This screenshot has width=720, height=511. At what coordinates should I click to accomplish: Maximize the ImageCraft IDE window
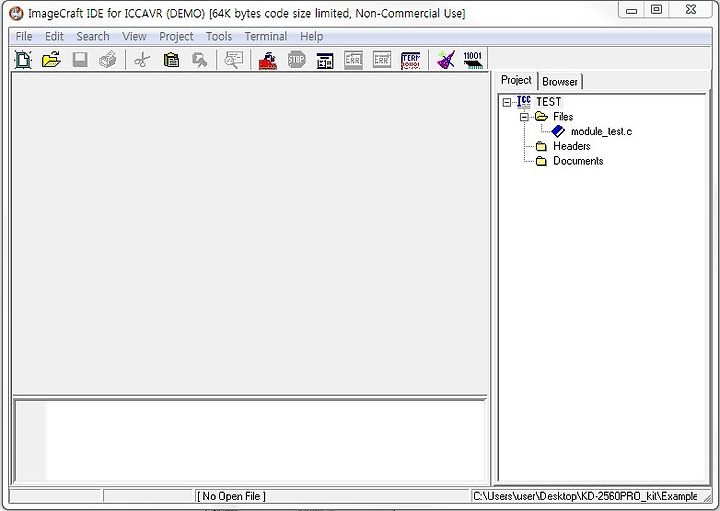coord(657,10)
